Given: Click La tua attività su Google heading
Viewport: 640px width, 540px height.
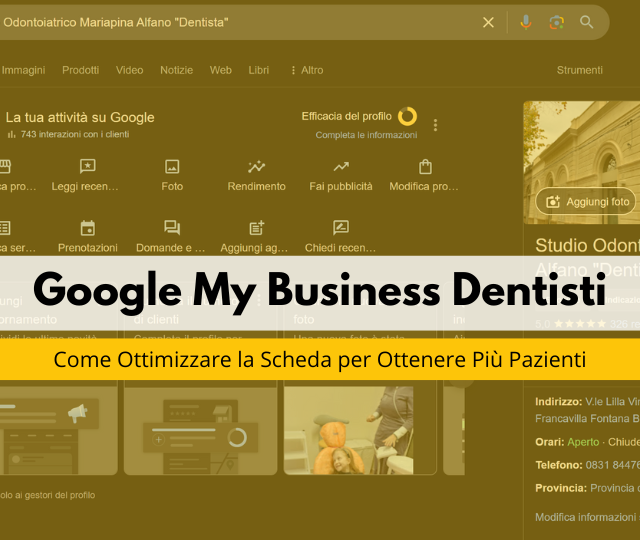Looking at the screenshot, I should (x=80, y=118).
